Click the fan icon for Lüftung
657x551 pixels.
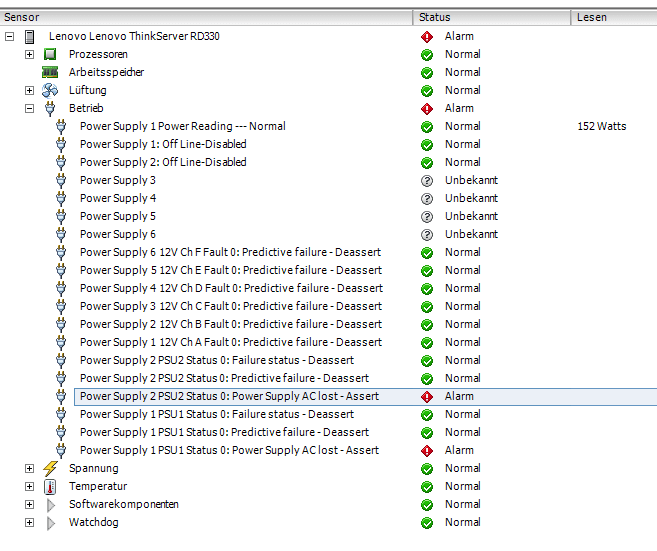[50, 91]
